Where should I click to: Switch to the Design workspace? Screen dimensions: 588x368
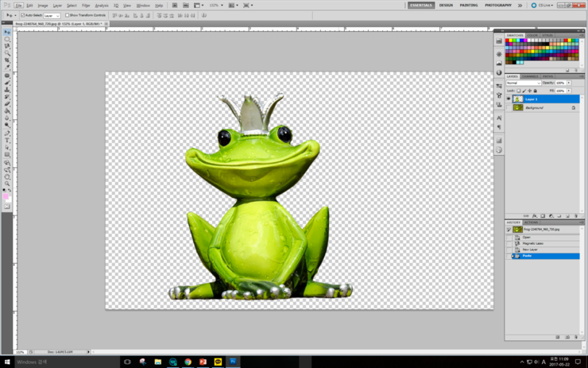coord(446,5)
